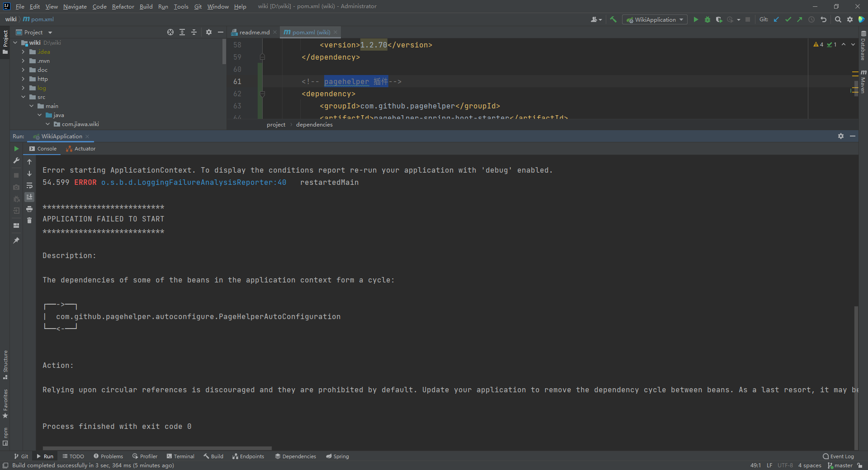Open run configuration wrench icon

pos(16,160)
